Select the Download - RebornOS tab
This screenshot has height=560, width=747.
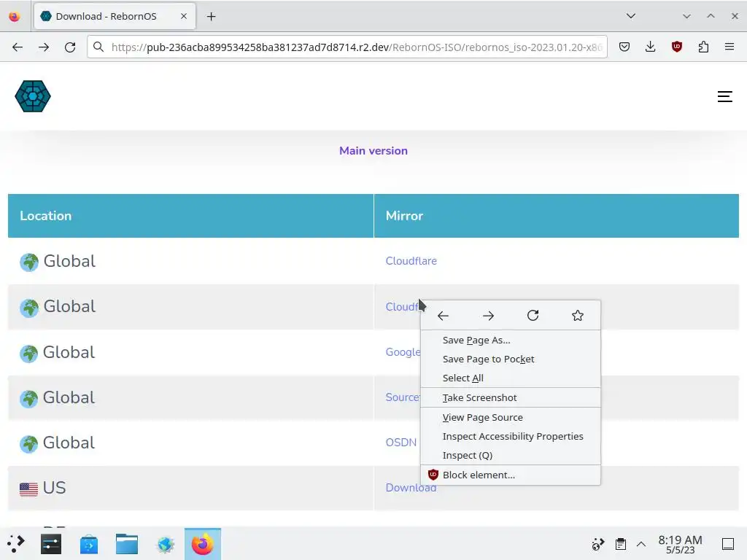click(x=115, y=16)
